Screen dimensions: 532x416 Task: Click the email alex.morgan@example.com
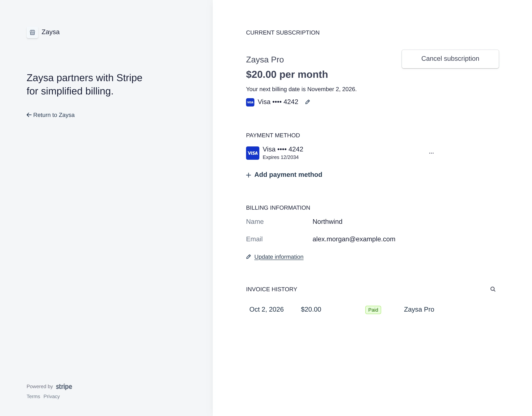[x=354, y=239]
